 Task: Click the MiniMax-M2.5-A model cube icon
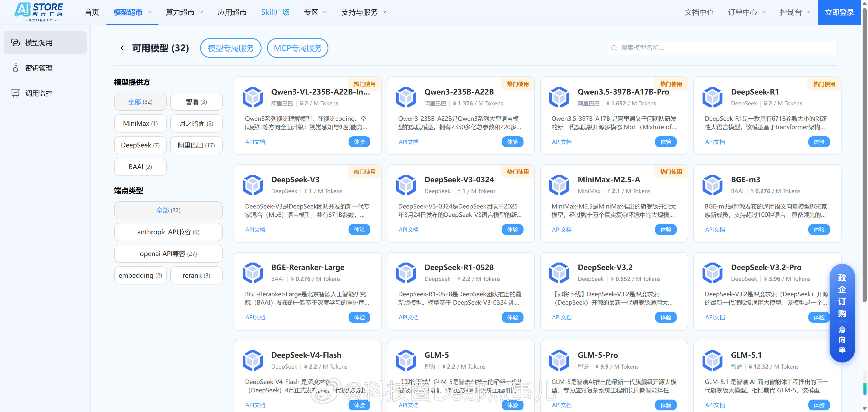tap(559, 185)
